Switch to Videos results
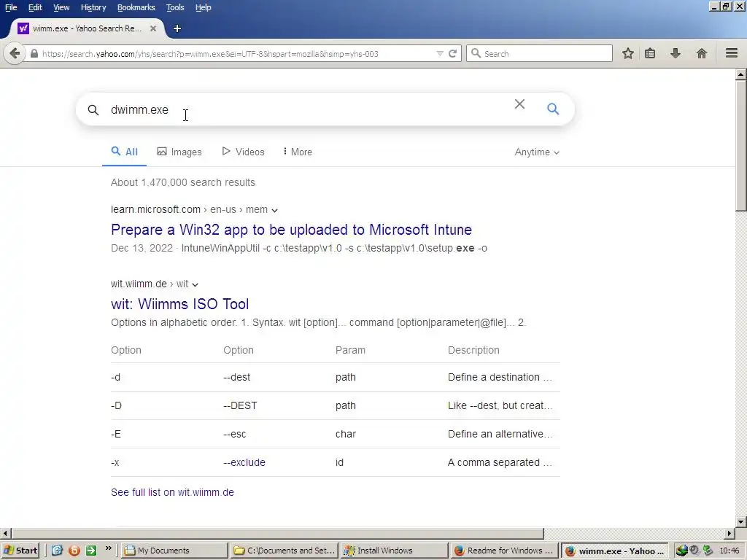 244,152
